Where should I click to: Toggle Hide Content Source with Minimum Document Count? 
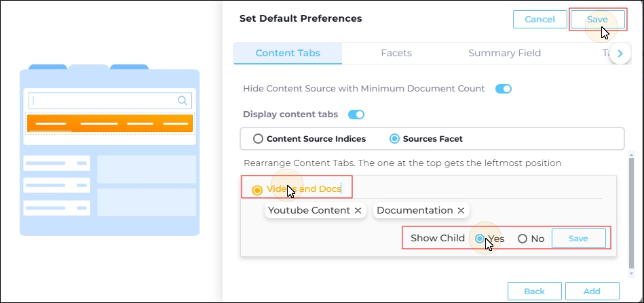click(x=503, y=89)
